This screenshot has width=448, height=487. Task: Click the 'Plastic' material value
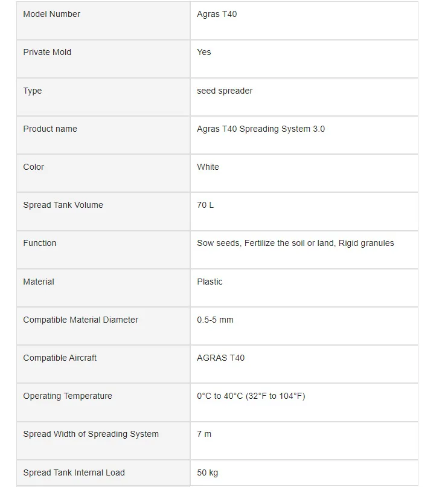(x=210, y=282)
